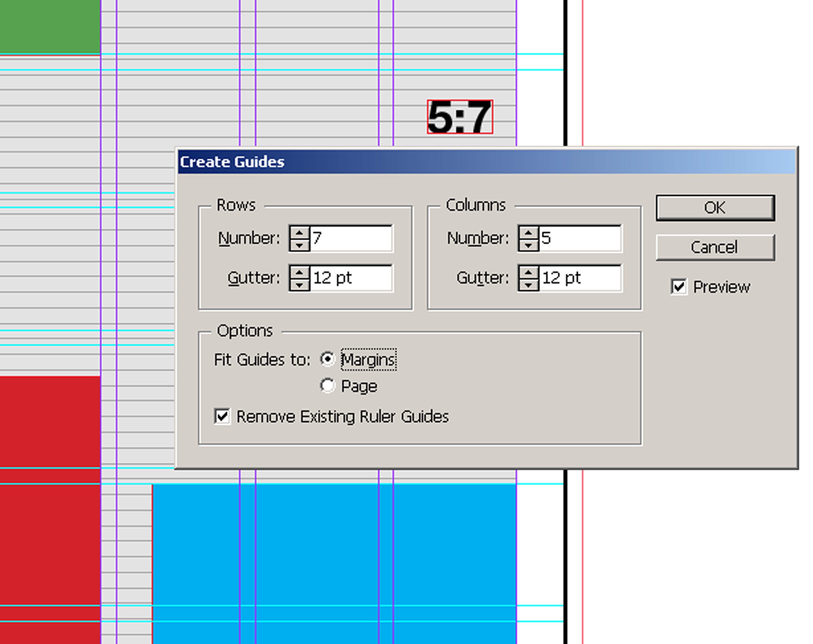Screen dimensions: 813x644
Task: Increase Rows Number with up arrow
Action: pyautogui.click(x=299, y=233)
